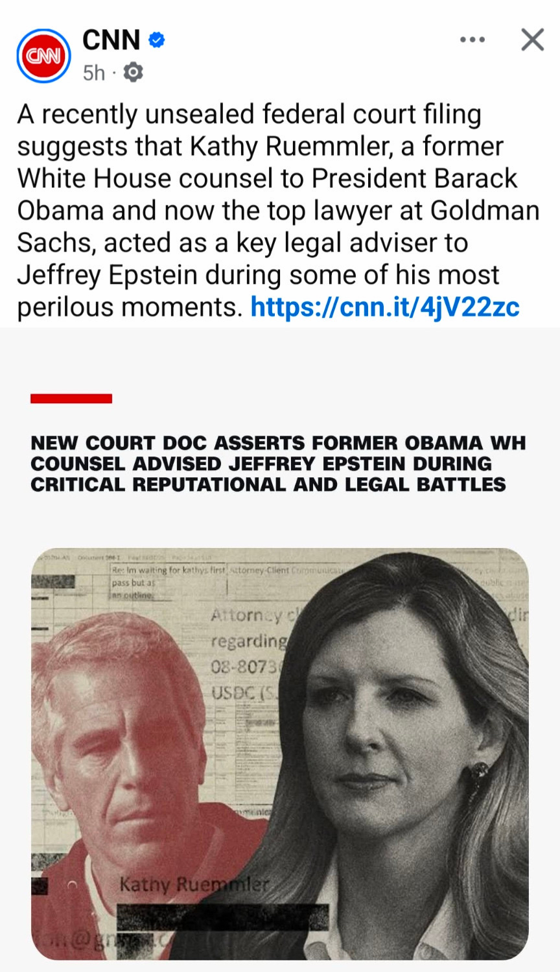
Task: Open the three-dot more options menu
Action: click(472, 40)
